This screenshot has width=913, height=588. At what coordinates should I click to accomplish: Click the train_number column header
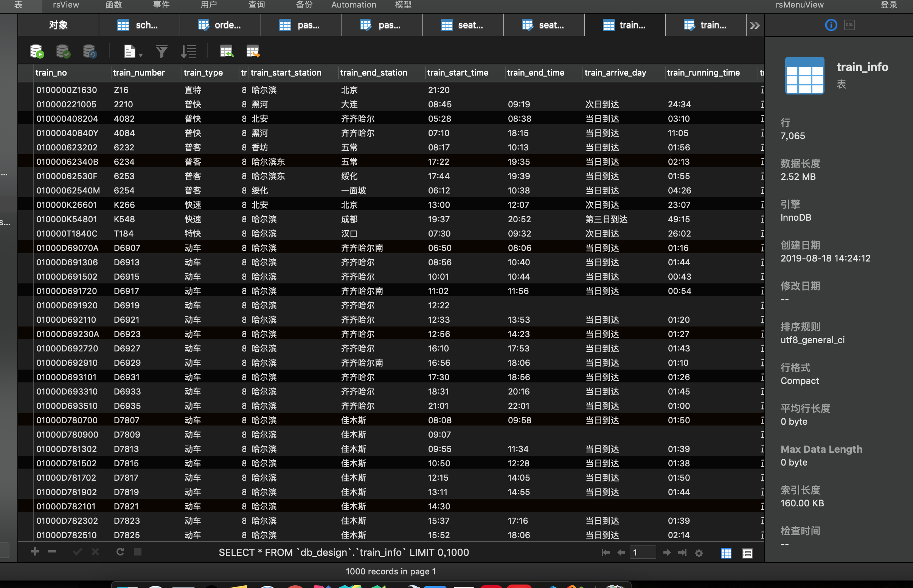pyautogui.click(x=146, y=73)
